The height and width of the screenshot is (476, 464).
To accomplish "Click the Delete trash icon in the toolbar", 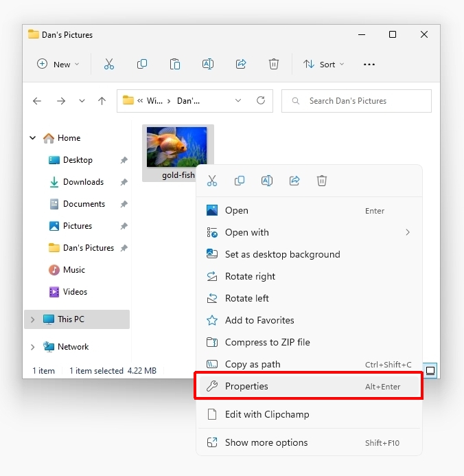I will pyautogui.click(x=274, y=64).
